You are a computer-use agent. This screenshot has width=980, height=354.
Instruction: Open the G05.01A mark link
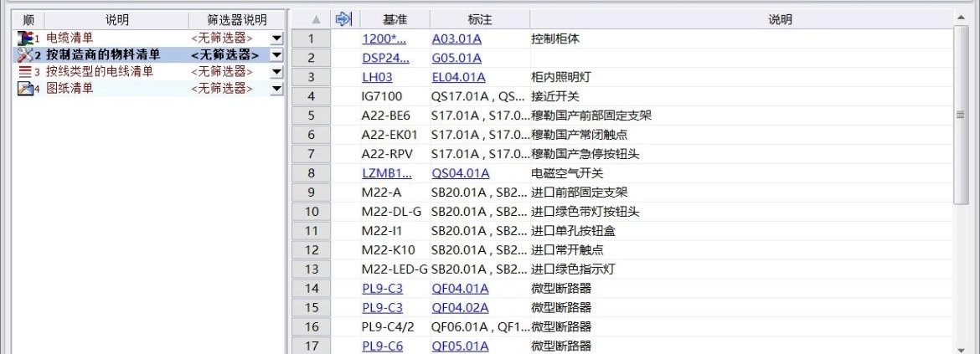pos(456,58)
